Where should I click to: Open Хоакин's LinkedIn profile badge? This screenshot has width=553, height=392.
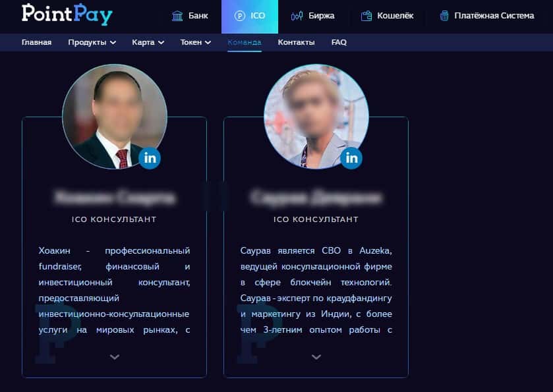(x=150, y=158)
